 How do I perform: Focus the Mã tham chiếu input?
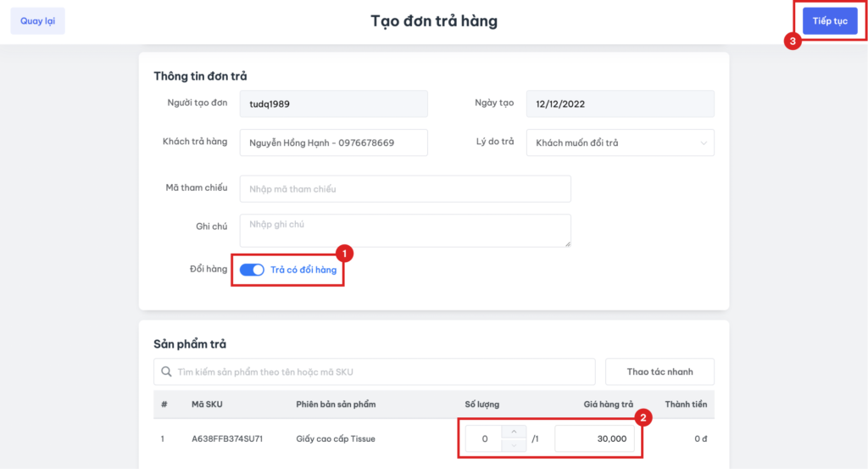coord(405,189)
